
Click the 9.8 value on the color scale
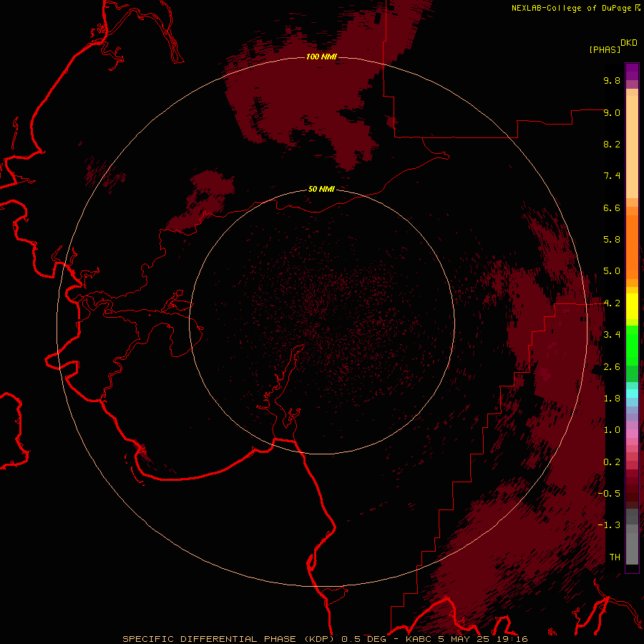[x=612, y=80]
